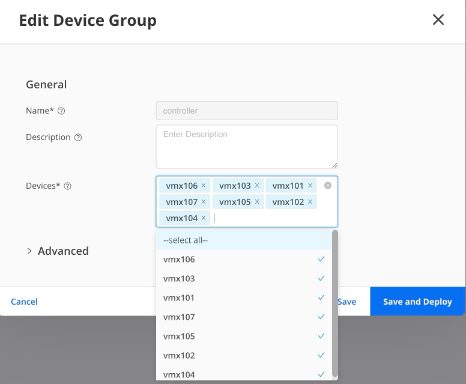The height and width of the screenshot is (384, 466).
Task: Open help icon next to Name
Action: point(61,111)
